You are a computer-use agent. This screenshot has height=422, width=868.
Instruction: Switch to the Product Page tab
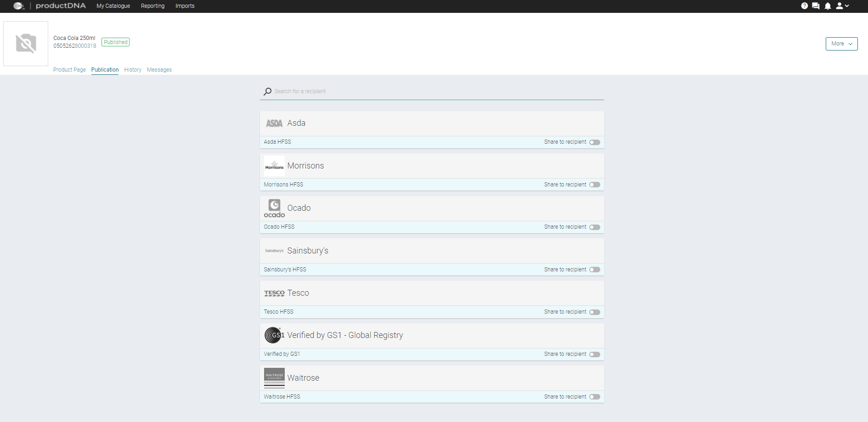pos(69,70)
